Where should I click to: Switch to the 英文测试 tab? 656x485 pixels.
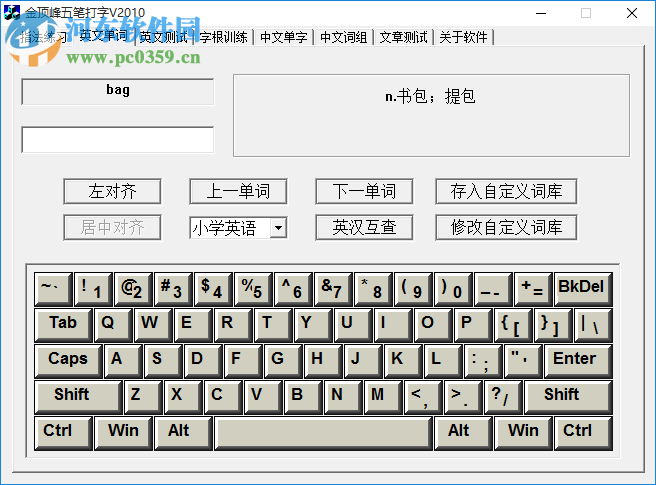tap(163, 37)
